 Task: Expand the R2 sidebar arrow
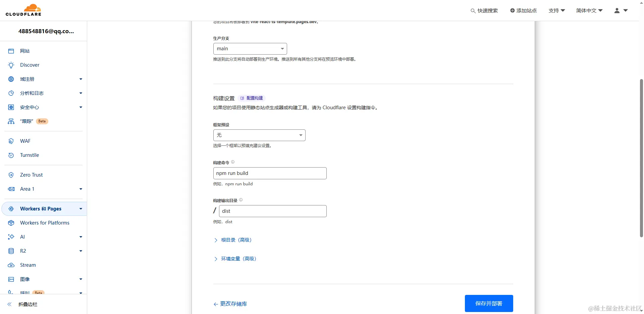click(x=80, y=251)
